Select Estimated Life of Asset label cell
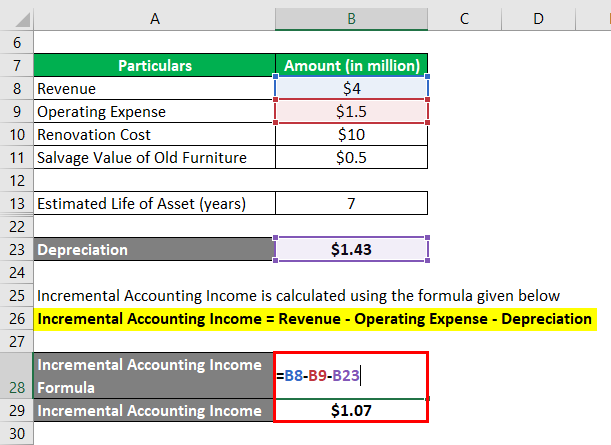The width and height of the screenshot is (611, 445). 155,203
